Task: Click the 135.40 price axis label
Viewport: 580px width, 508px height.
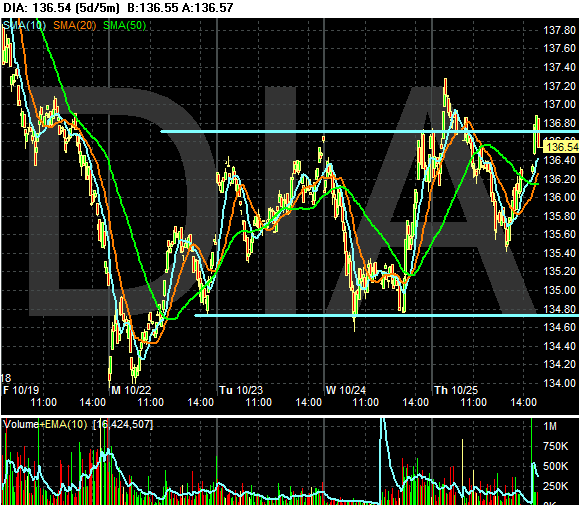Action: [x=559, y=253]
